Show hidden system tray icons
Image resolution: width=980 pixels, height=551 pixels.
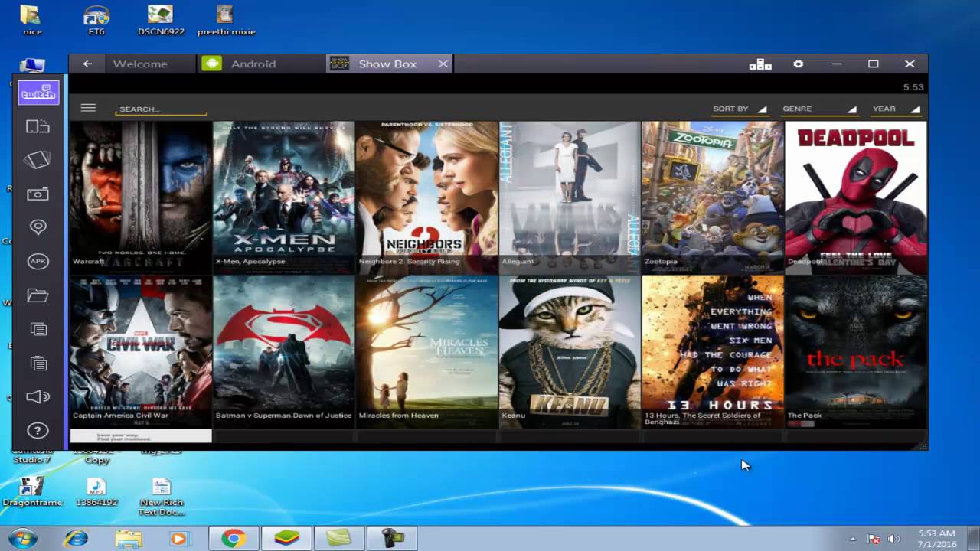point(853,539)
